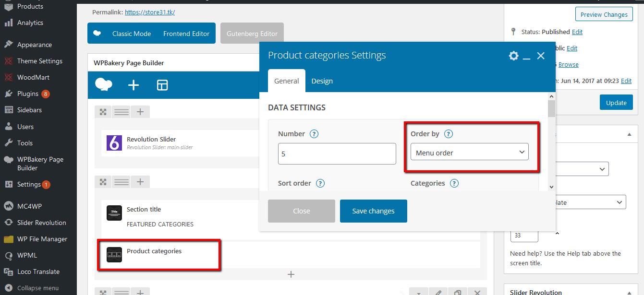Append element below Product categories
The width and height of the screenshot is (644, 295).
291,274
